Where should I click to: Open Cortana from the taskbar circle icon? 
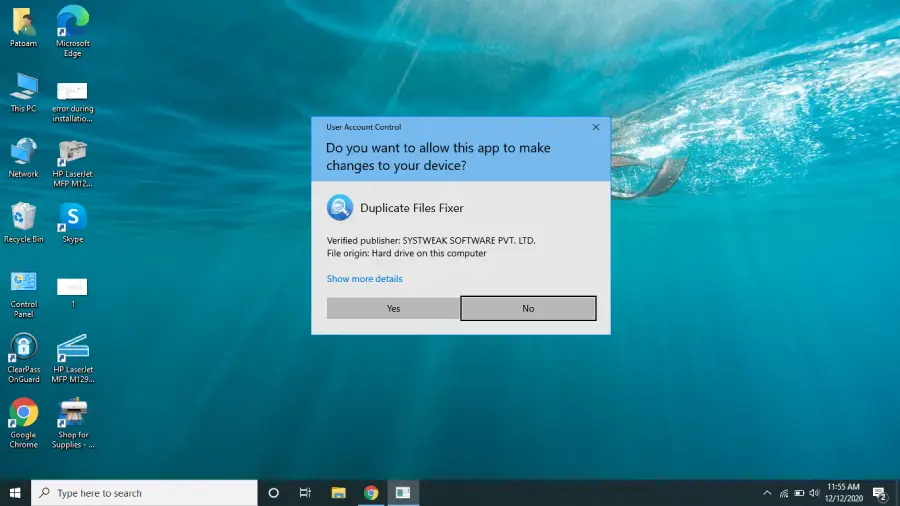[x=274, y=493]
